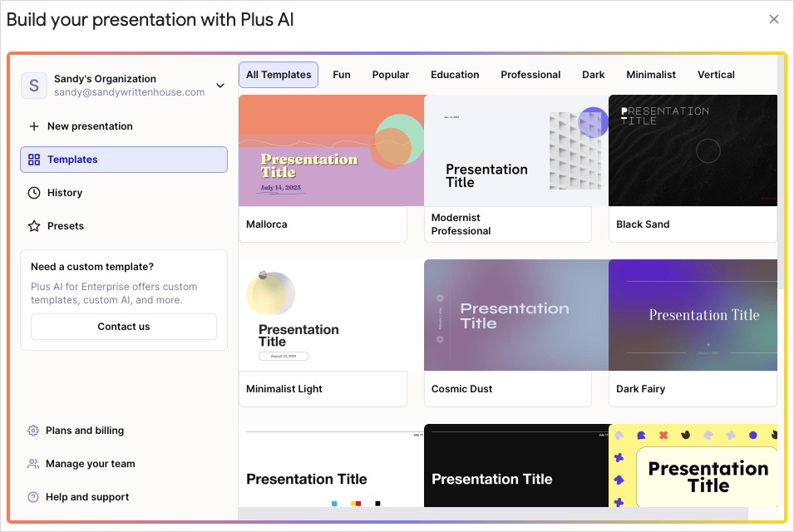The width and height of the screenshot is (794, 532).
Task: Go to Presets
Action: (x=124, y=226)
